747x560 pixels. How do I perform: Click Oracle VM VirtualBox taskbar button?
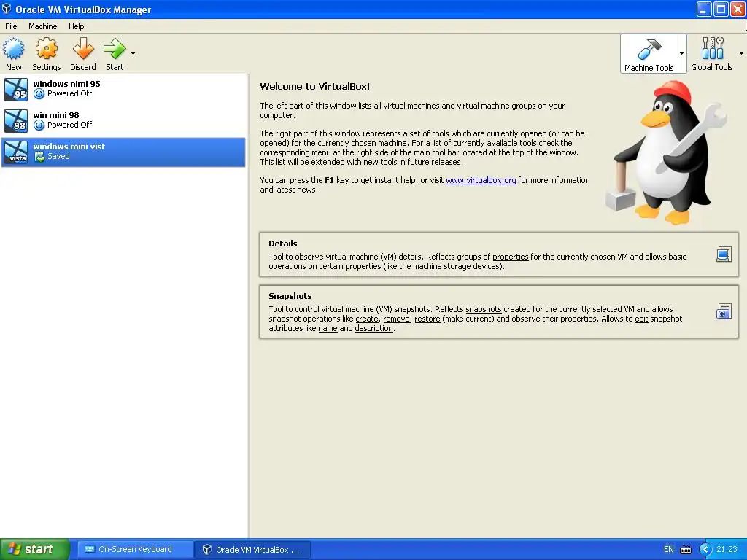click(x=253, y=549)
